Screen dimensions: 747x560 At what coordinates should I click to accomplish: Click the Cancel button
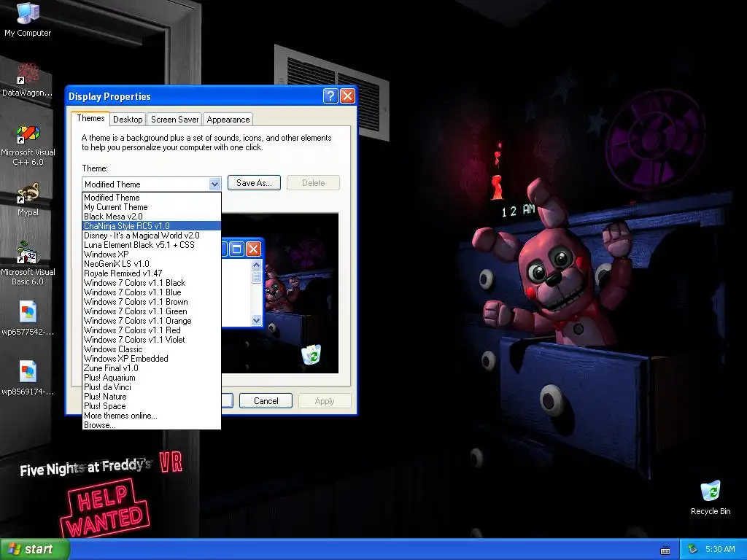click(266, 400)
